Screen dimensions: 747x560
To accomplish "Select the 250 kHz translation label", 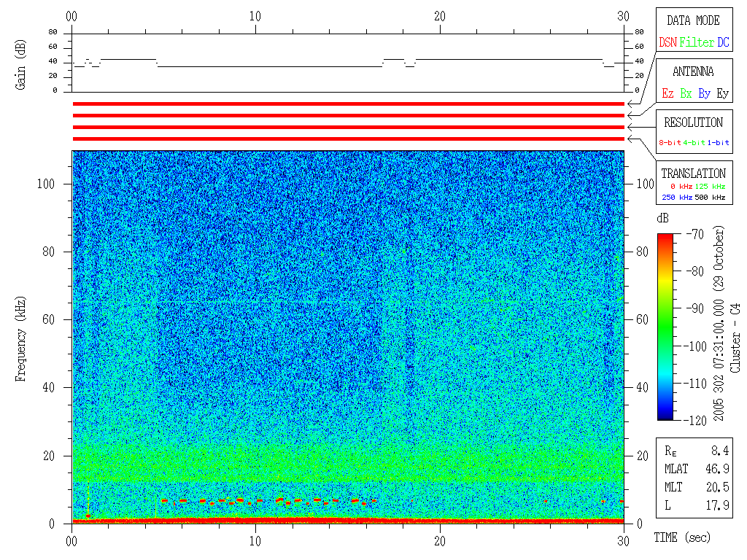I will [x=677, y=197].
